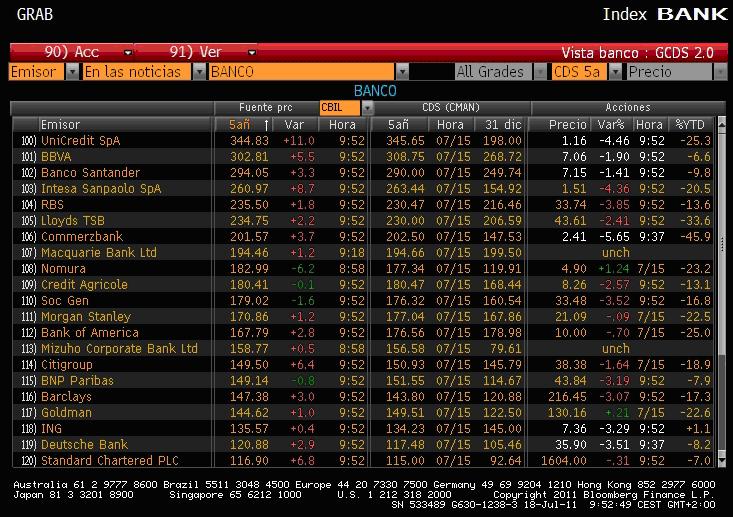Expand the Emisor dropdown arrow
733x517 pixels.
72,72
